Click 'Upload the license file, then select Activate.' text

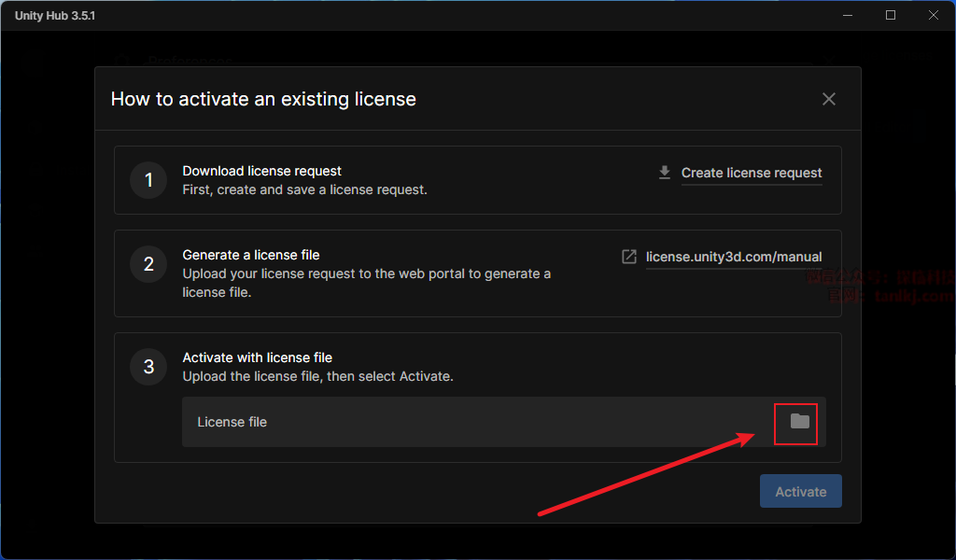[x=317, y=376]
